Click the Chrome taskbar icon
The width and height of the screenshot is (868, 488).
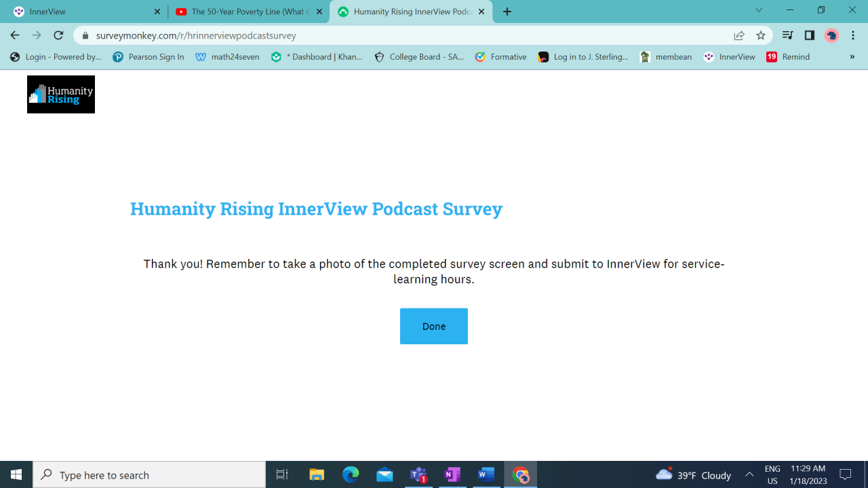tap(521, 474)
